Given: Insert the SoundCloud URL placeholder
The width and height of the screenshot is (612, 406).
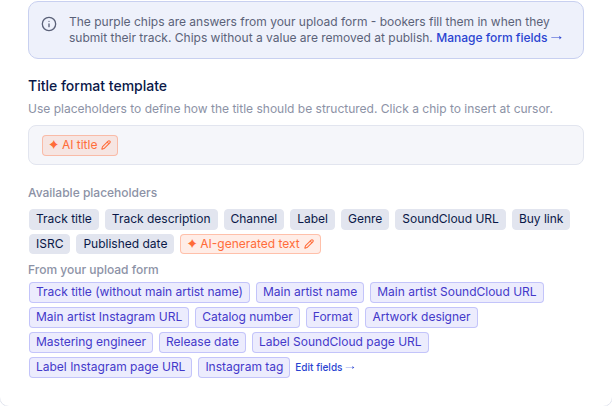Looking at the screenshot, I should 450,219.
